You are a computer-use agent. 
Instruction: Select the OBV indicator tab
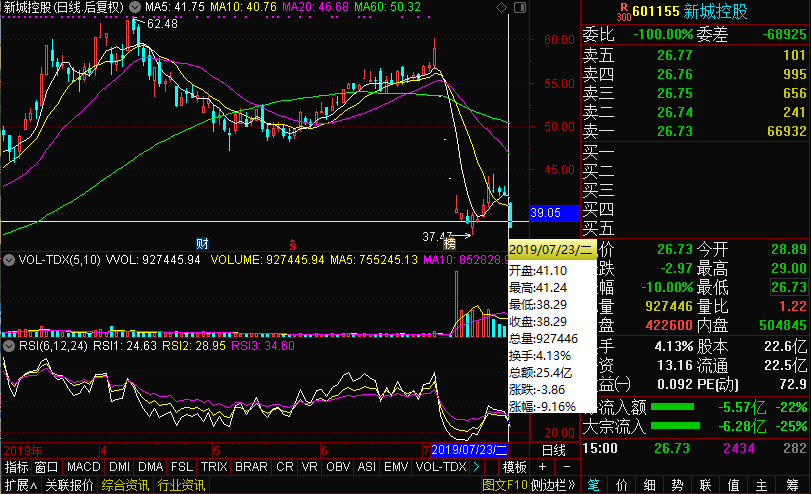pos(340,467)
